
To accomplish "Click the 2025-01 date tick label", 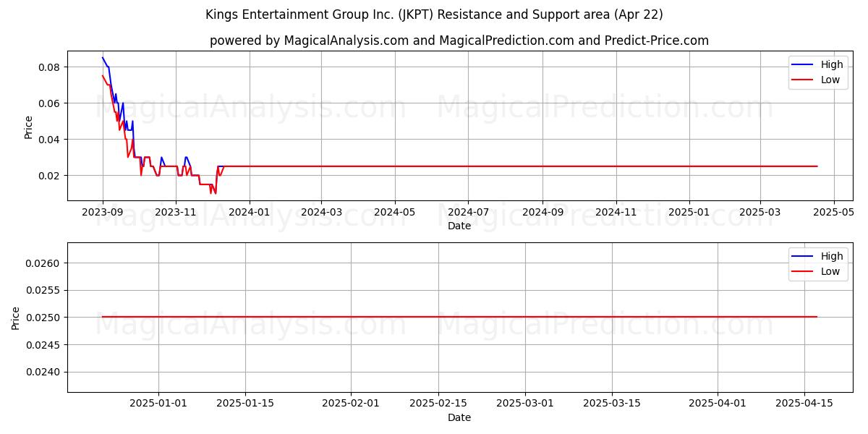I will tap(689, 212).
